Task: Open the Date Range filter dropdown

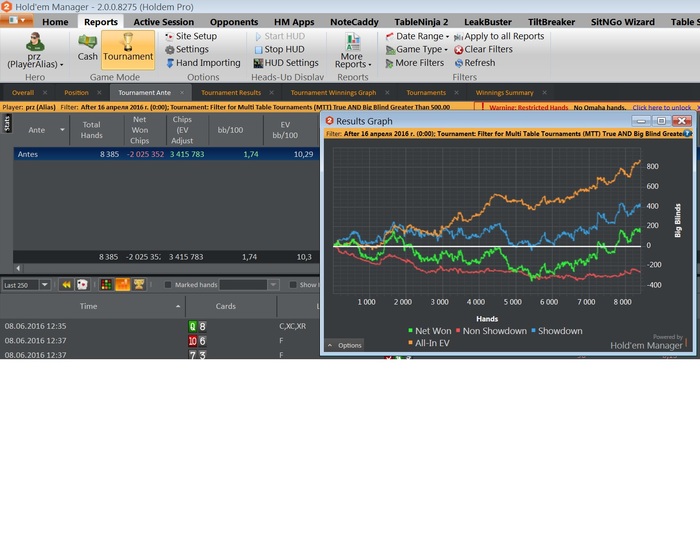Action: (417, 37)
